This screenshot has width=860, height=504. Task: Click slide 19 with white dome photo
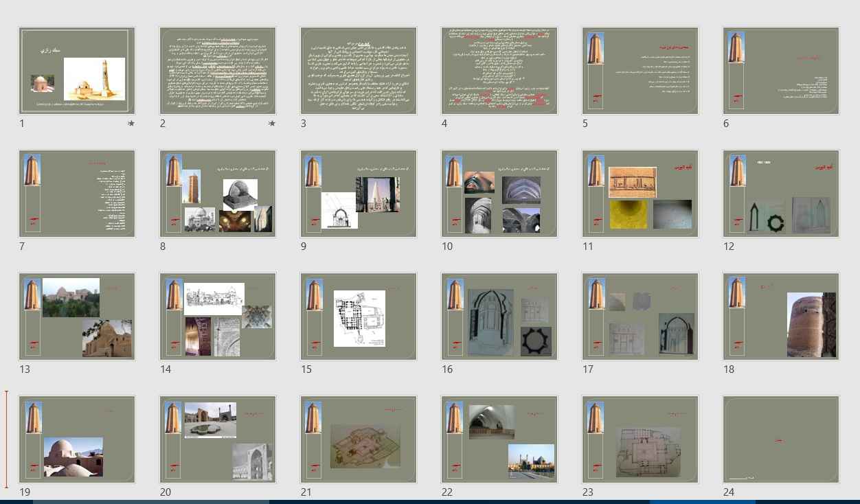click(x=77, y=439)
